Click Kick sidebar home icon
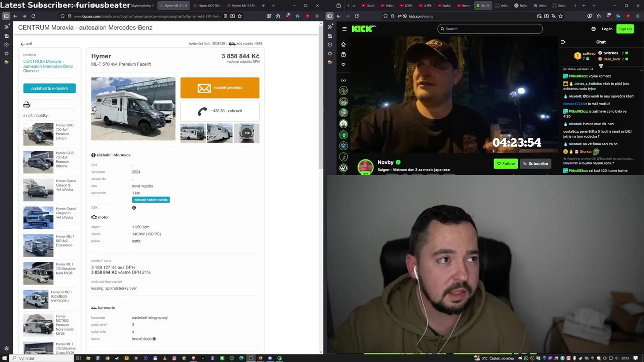This screenshot has height=362, width=644. click(x=343, y=44)
